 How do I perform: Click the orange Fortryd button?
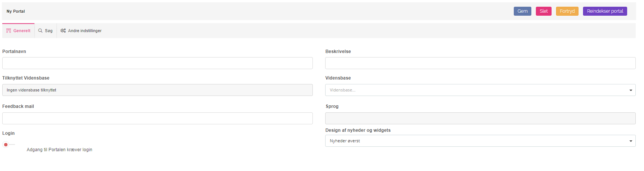click(567, 11)
